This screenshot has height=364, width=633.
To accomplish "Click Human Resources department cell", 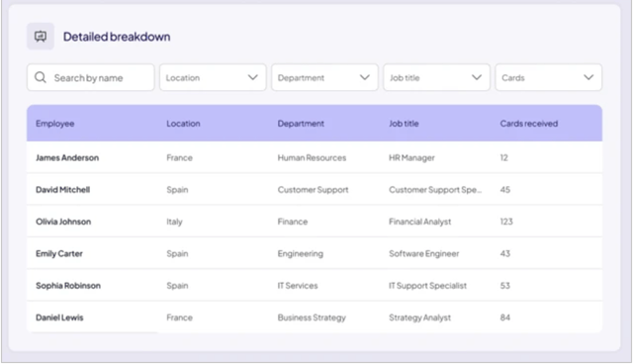I will [x=312, y=158].
